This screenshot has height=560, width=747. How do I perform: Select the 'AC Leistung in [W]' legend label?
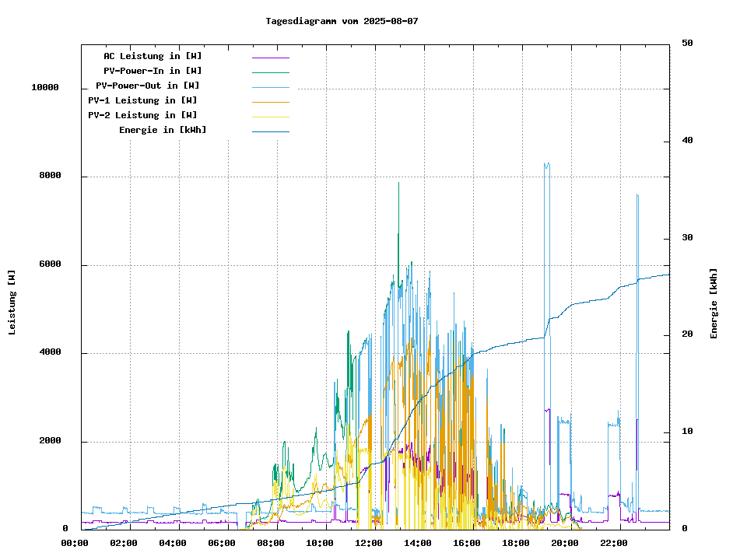tap(153, 56)
